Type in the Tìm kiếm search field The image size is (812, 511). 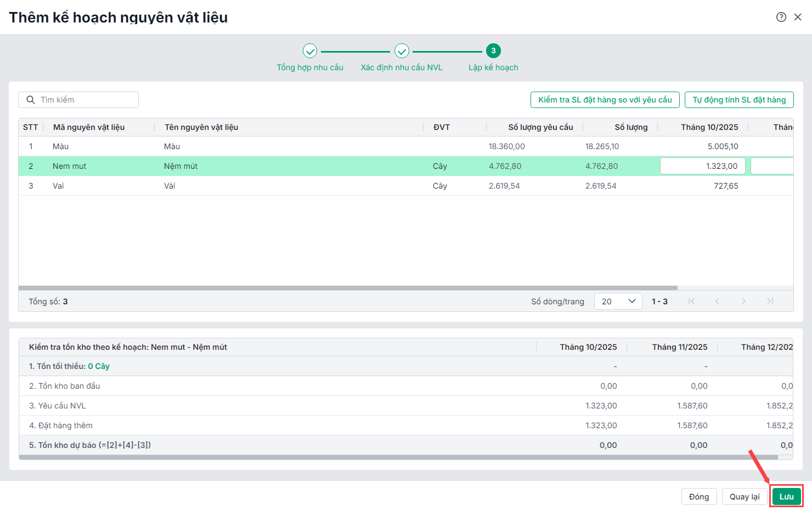[85, 100]
